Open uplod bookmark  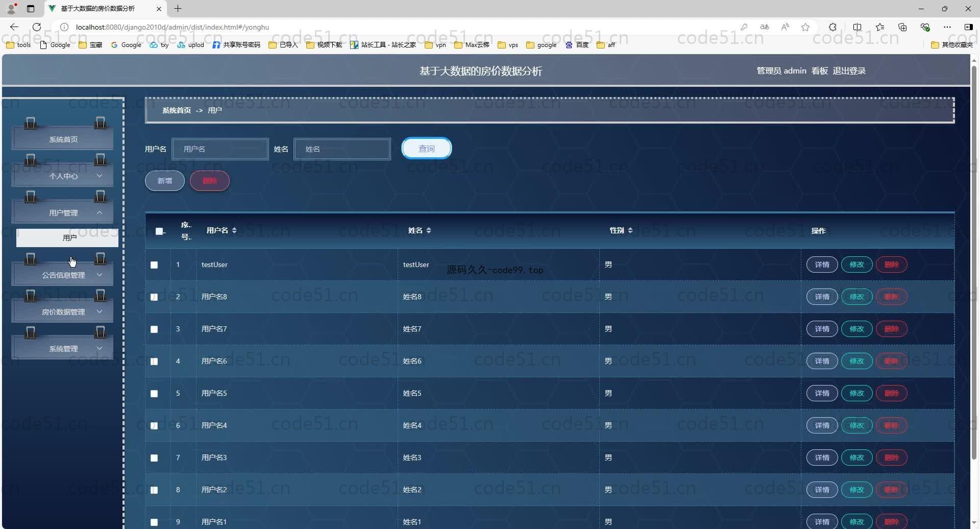[190, 45]
